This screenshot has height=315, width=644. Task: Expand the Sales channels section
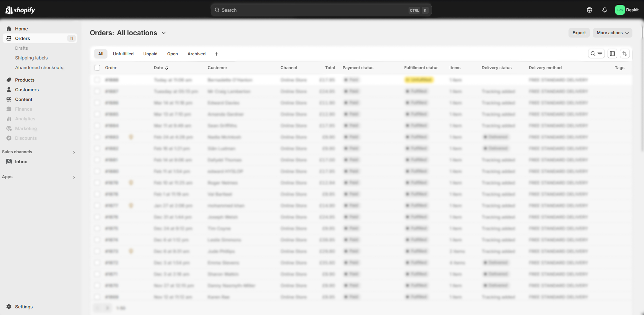tap(74, 152)
